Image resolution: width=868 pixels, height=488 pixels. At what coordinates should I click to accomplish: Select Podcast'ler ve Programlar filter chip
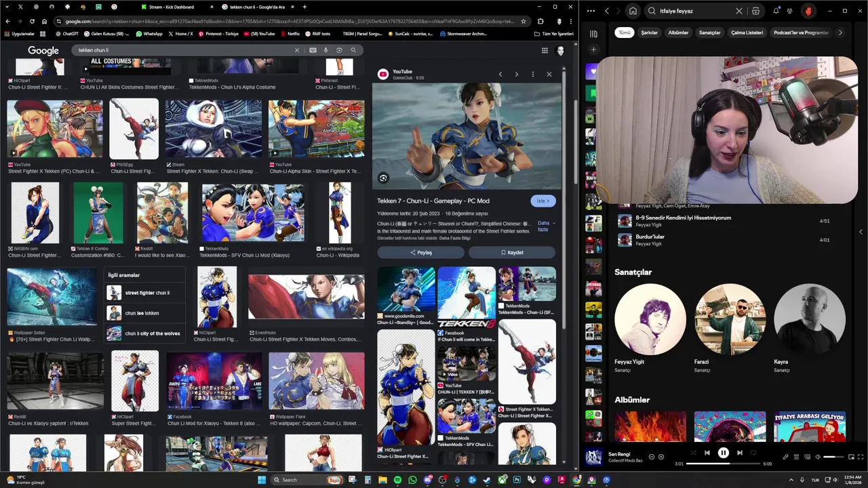pos(801,33)
